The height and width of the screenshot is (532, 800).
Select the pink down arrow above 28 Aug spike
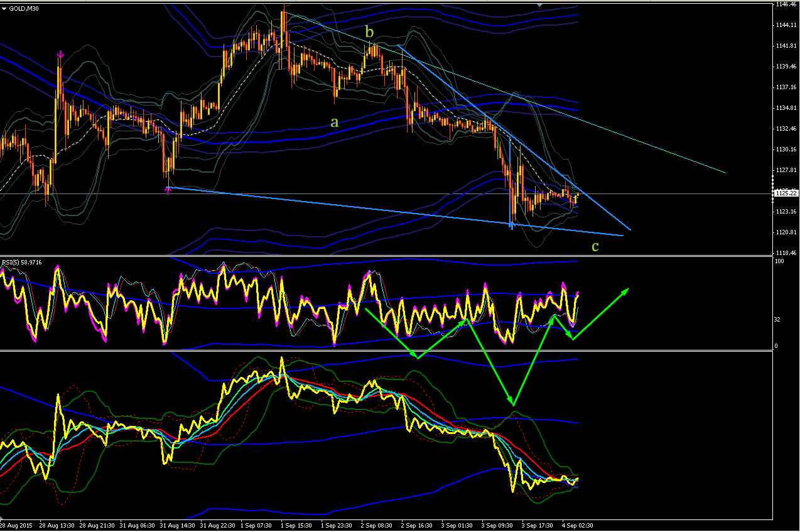click(x=60, y=55)
